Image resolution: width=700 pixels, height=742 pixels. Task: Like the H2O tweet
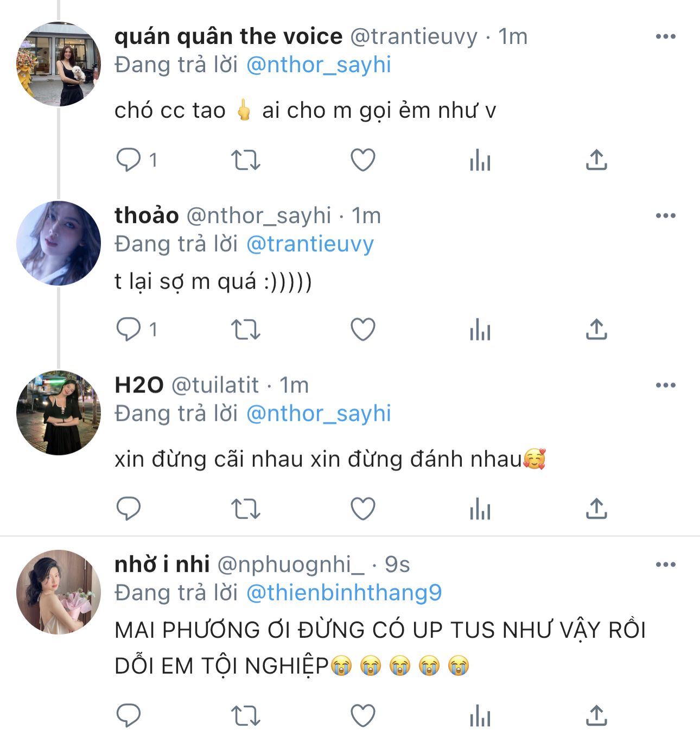click(x=362, y=509)
